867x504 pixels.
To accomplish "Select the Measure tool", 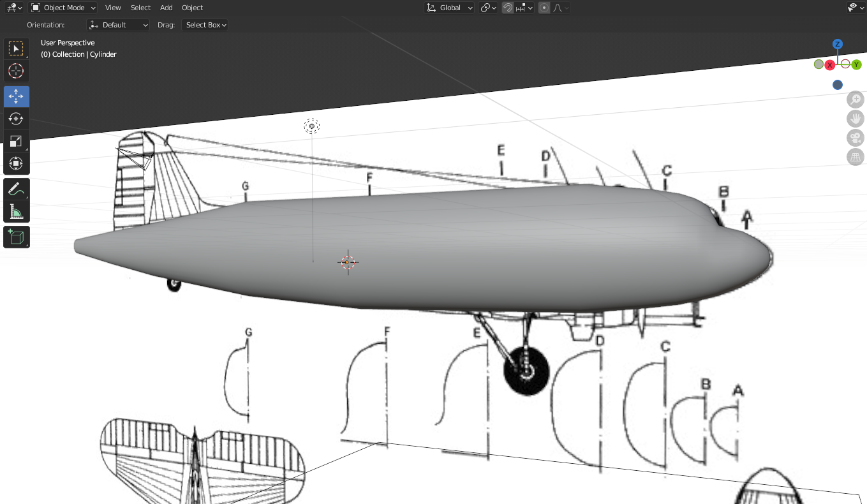I will (16, 211).
